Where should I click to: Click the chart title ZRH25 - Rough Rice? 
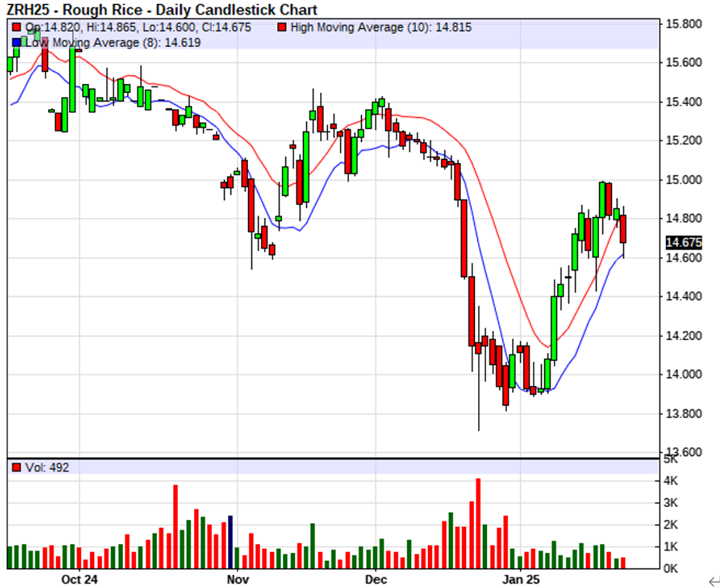click(x=161, y=10)
